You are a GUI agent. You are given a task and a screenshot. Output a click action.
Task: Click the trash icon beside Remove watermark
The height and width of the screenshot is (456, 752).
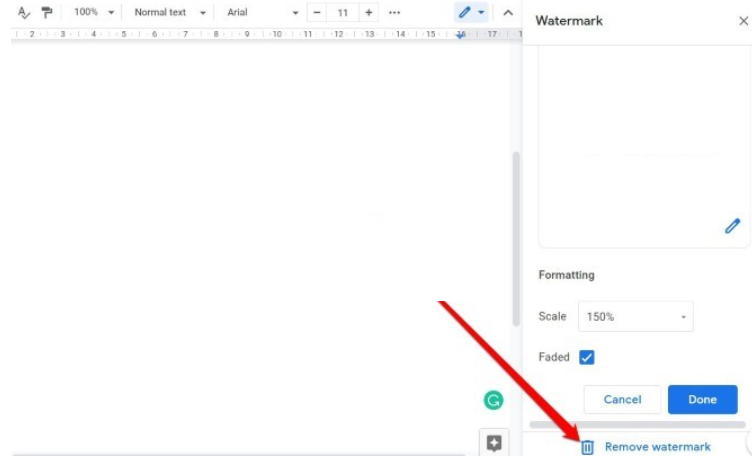pos(588,447)
